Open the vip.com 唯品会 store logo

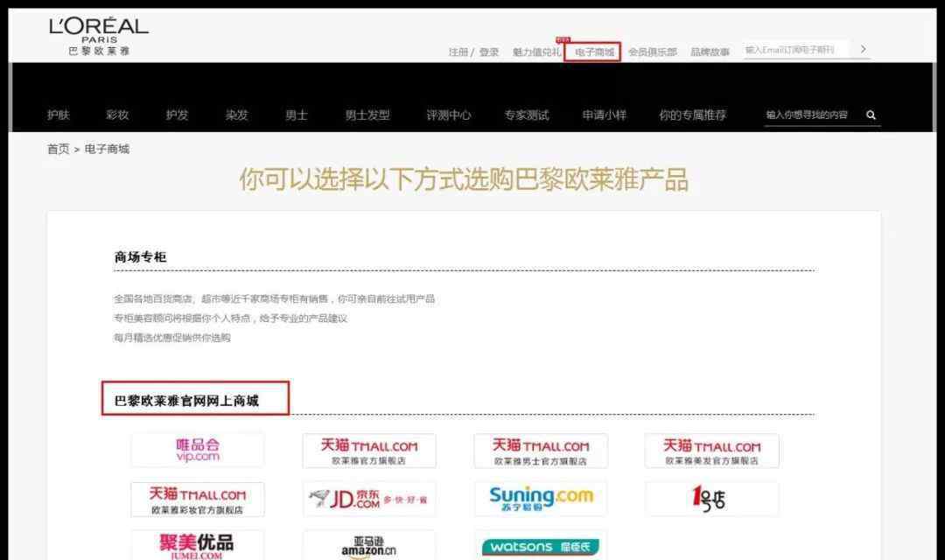(x=198, y=451)
